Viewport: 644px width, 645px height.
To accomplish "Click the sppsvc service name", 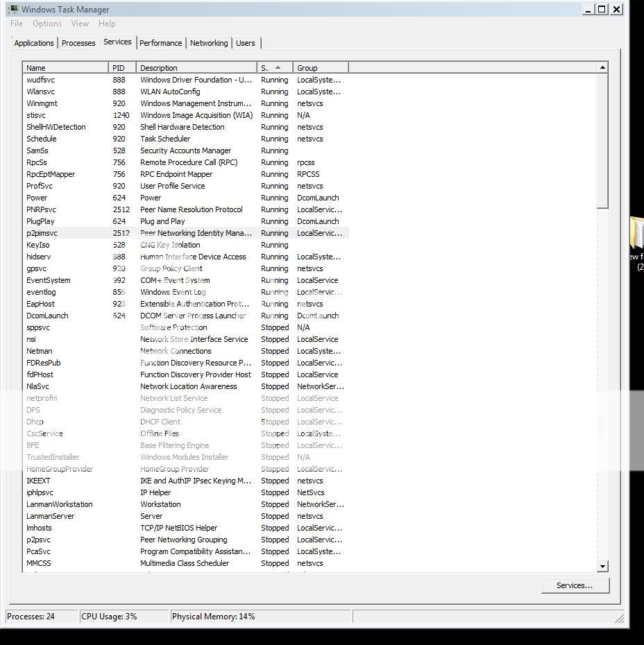I will pos(38,327).
